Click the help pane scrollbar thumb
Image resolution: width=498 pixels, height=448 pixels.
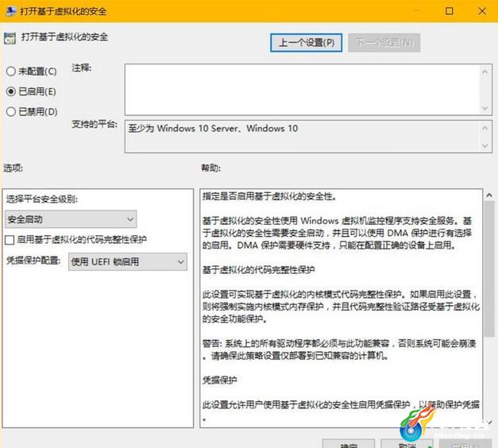[x=489, y=268]
